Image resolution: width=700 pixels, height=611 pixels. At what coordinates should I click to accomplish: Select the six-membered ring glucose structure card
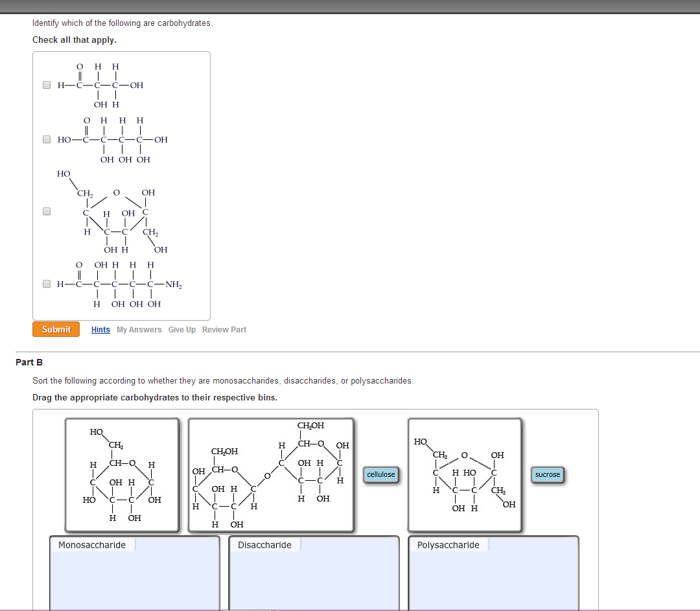click(x=122, y=475)
